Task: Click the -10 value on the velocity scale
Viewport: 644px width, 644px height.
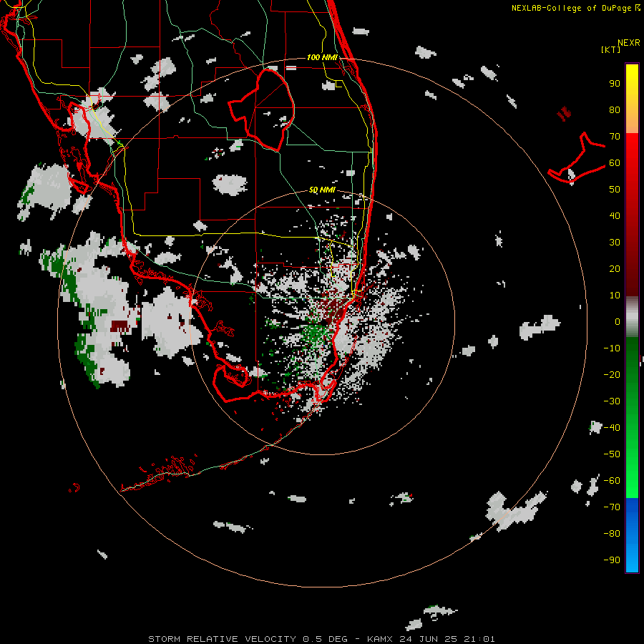Action: (x=612, y=348)
